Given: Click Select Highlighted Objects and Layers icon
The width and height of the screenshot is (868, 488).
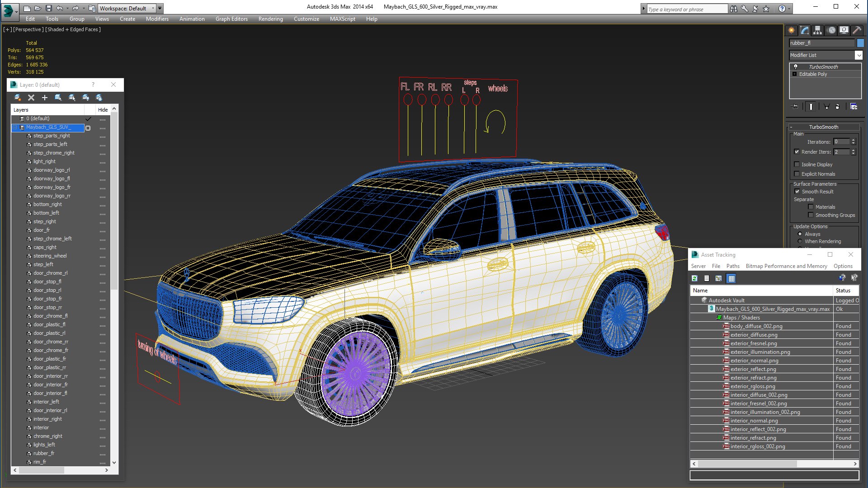Looking at the screenshot, I should 58,98.
